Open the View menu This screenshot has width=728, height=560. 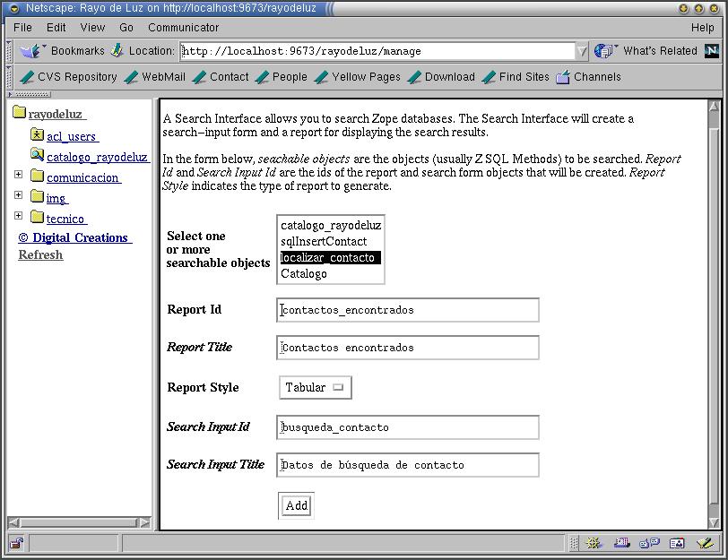92,28
